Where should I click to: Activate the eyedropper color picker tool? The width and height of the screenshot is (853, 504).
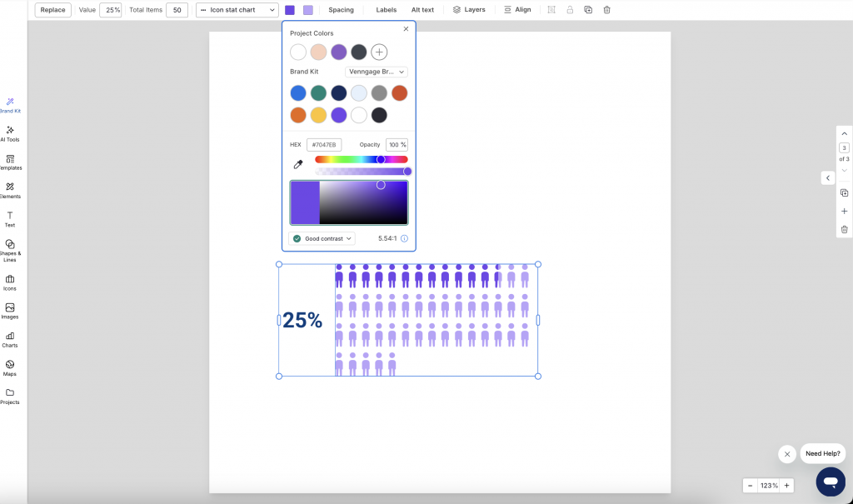click(x=299, y=164)
